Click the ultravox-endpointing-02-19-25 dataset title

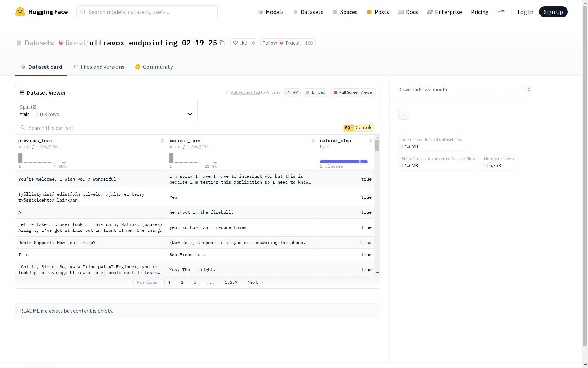click(153, 43)
